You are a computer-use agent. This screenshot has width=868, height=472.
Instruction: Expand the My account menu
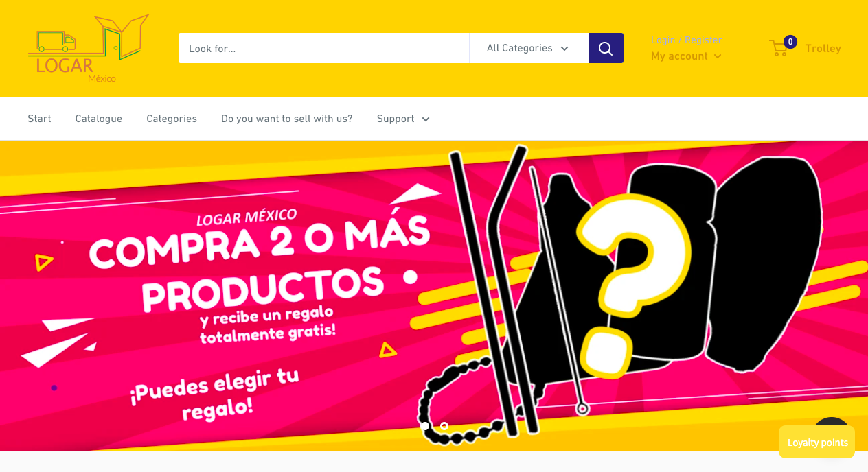tap(686, 56)
